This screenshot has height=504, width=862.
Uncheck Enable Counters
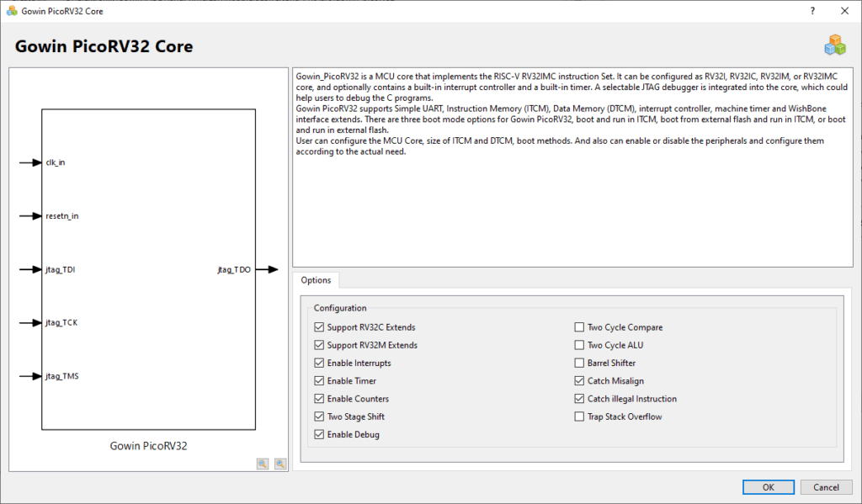point(319,399)
